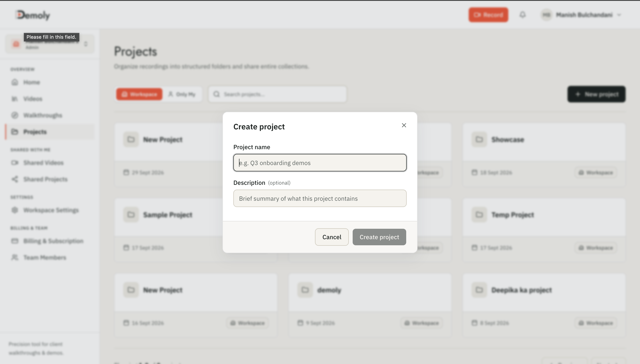Click the Workspace badge on Showcase card
Screen dimensions: 640x364
coord(596,173)
